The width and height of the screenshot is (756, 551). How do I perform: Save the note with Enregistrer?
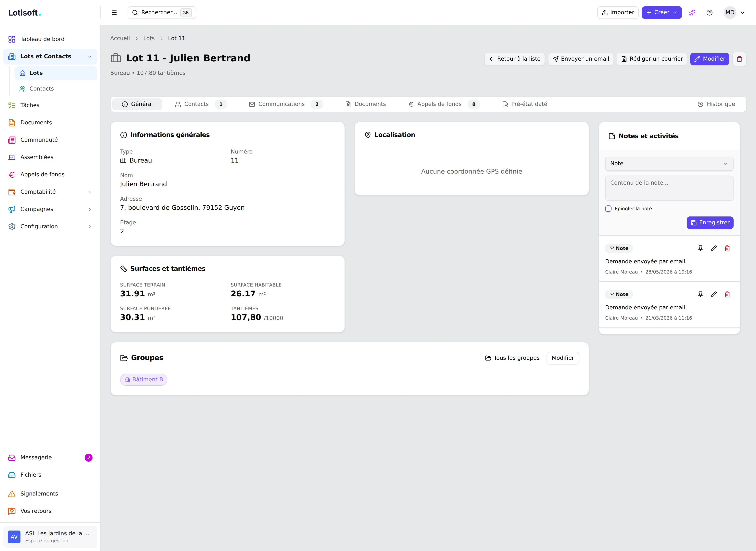click(710, 223)
